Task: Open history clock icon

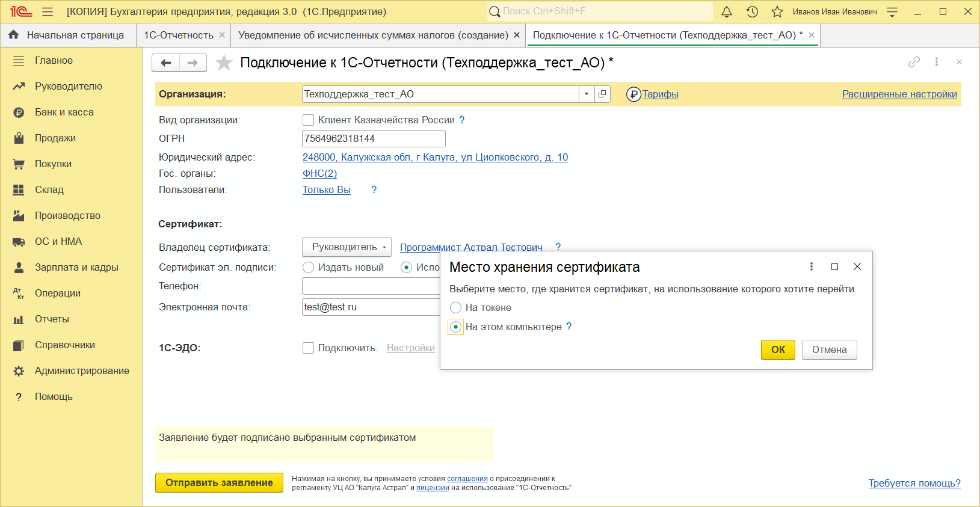Action: [x=752, y=11]
